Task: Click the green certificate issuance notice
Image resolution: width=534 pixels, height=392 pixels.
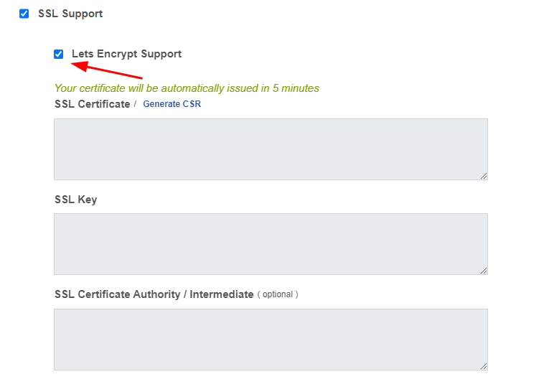Action: 187,88
